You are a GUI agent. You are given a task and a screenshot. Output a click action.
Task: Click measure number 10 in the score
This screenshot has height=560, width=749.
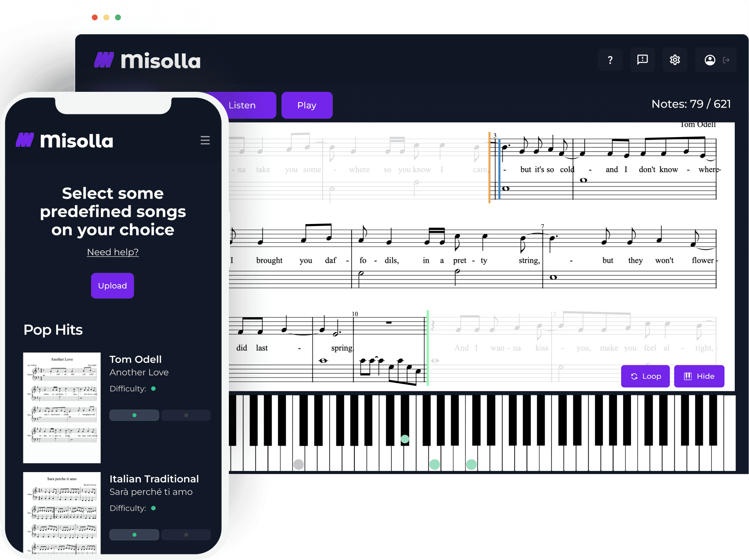355,314
